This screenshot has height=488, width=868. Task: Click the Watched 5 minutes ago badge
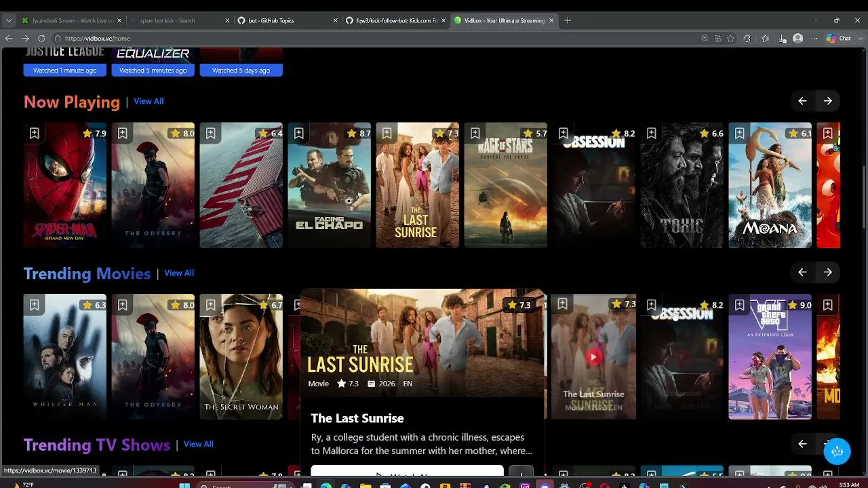[153, 70]
